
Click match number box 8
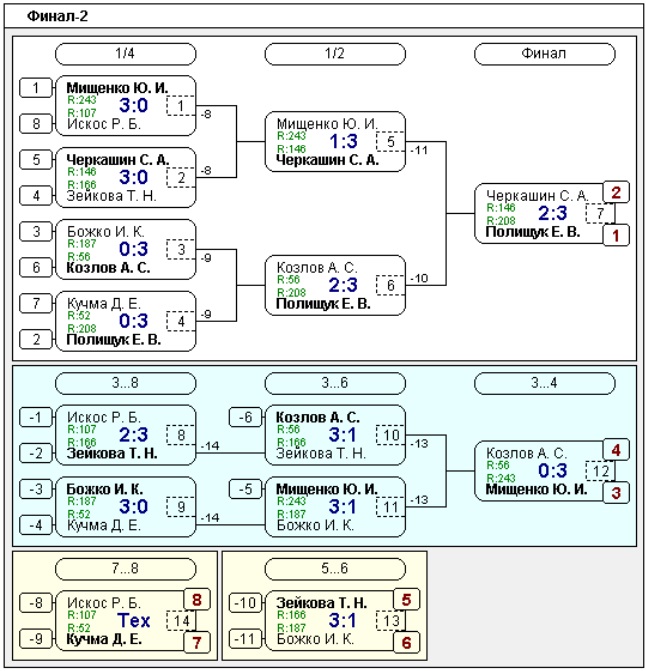pyautogui.click(x=181, y=435)
